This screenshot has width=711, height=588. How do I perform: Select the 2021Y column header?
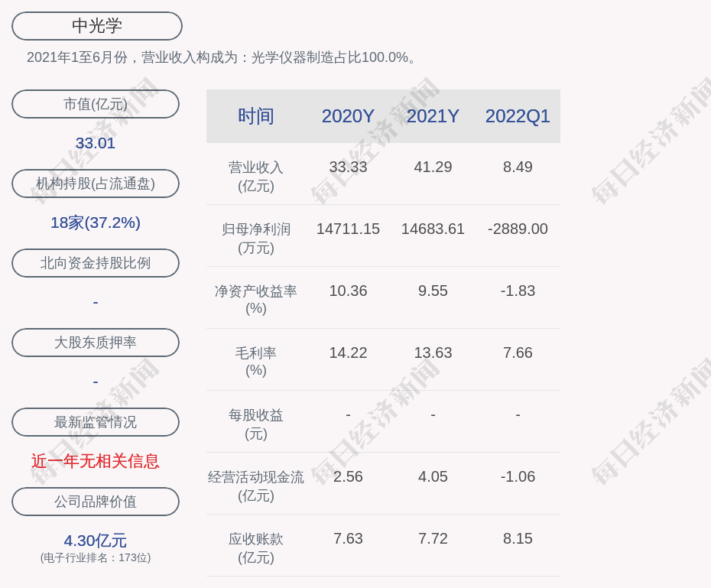(433, 116)
